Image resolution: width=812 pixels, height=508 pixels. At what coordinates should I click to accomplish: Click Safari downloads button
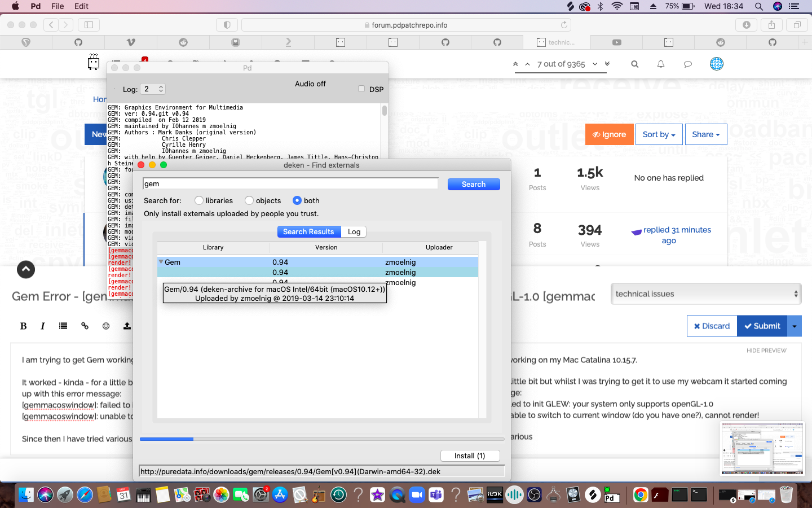click(747, 25)
